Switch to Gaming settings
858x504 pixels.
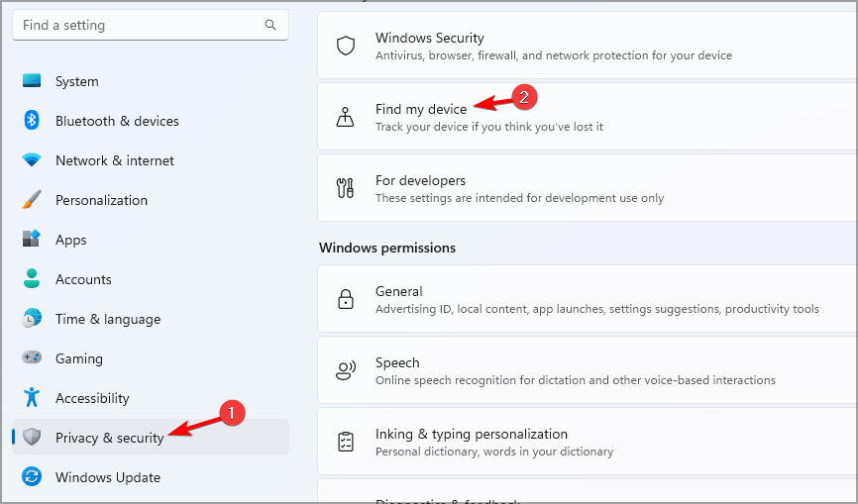tap(78, 358)
